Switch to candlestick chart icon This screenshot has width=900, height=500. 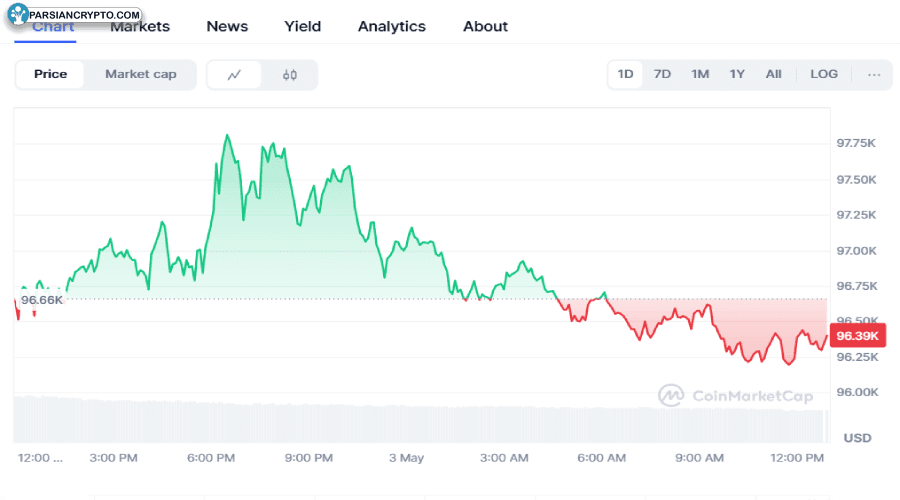coord(290,75)
